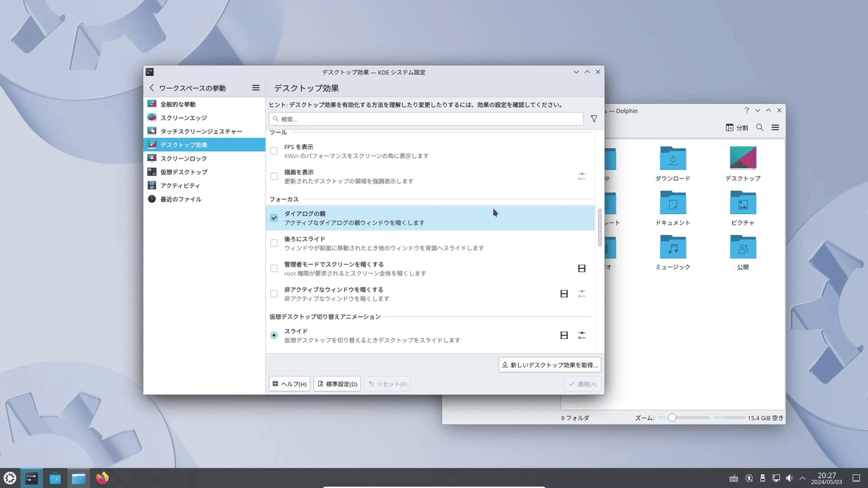Image resolution: width=868 pixels, height=488 pixels.
Task: Open the ミュージック folder in Dolphin
Action: [673, 253]
